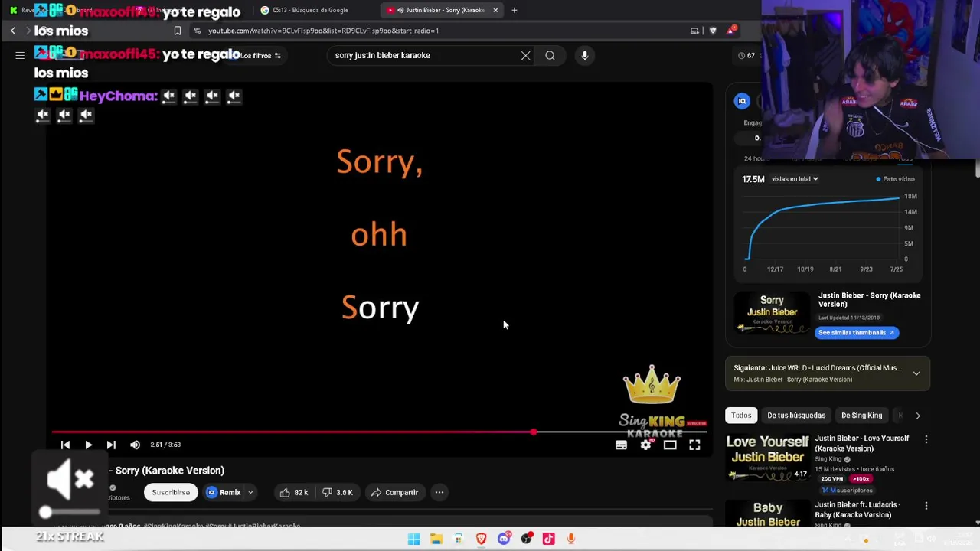This screenshot has width=980, height=551.
Task: Open the Brave Rewards triangle icon
Action: 731,31
